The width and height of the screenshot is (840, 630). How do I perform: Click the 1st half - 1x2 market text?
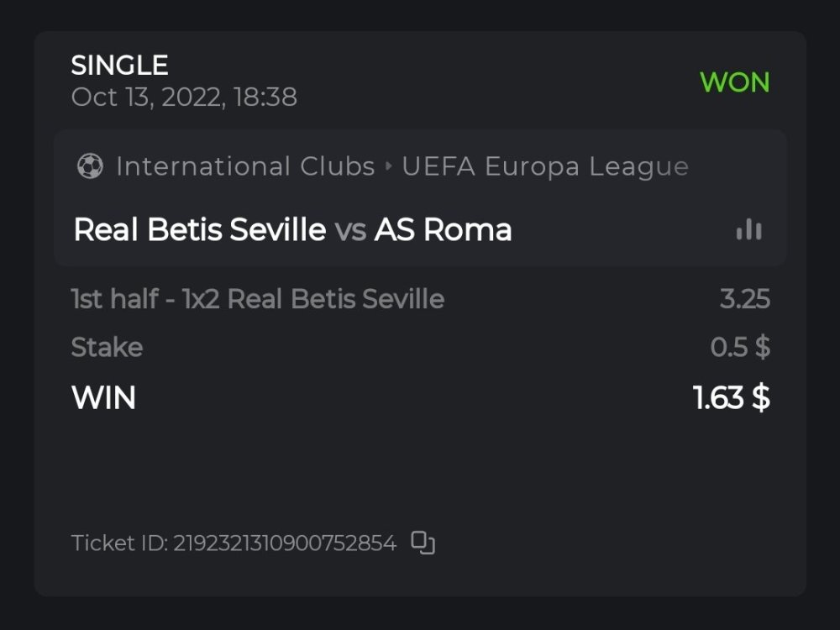tap(257, 299)
